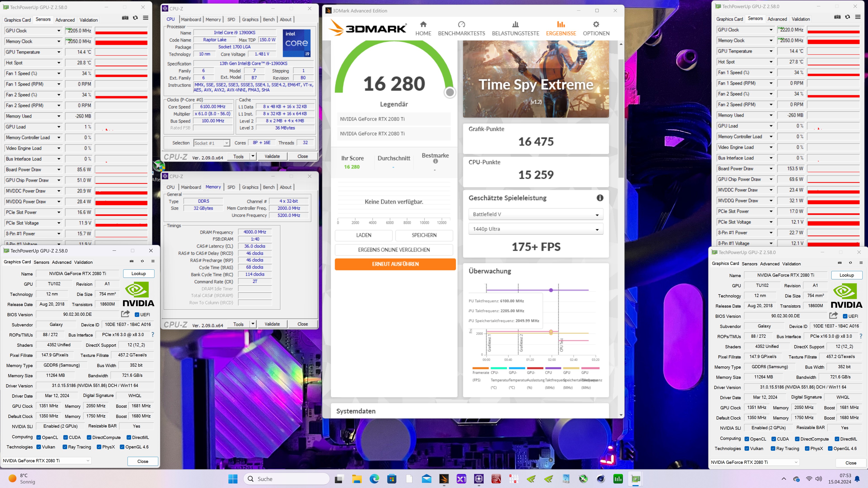This screenshot has width=868, height=488.
Task: Click BIOS share icon in bottom-left GPU-Z
Action: pyautogui.click(x=125, y=314)
